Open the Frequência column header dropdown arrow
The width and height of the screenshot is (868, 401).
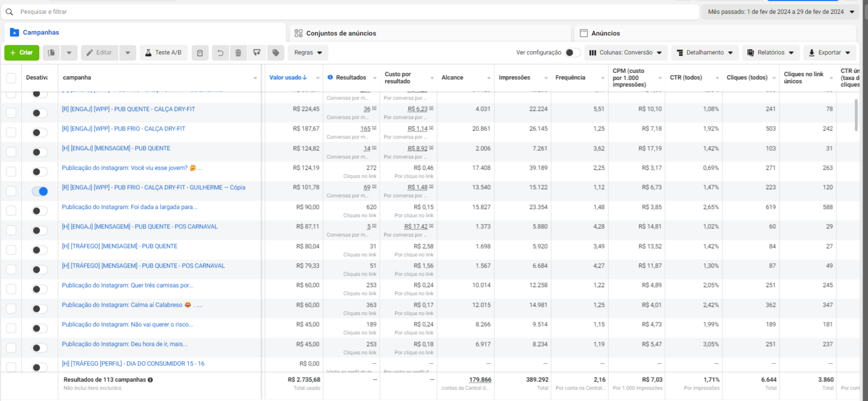(603, 78)
